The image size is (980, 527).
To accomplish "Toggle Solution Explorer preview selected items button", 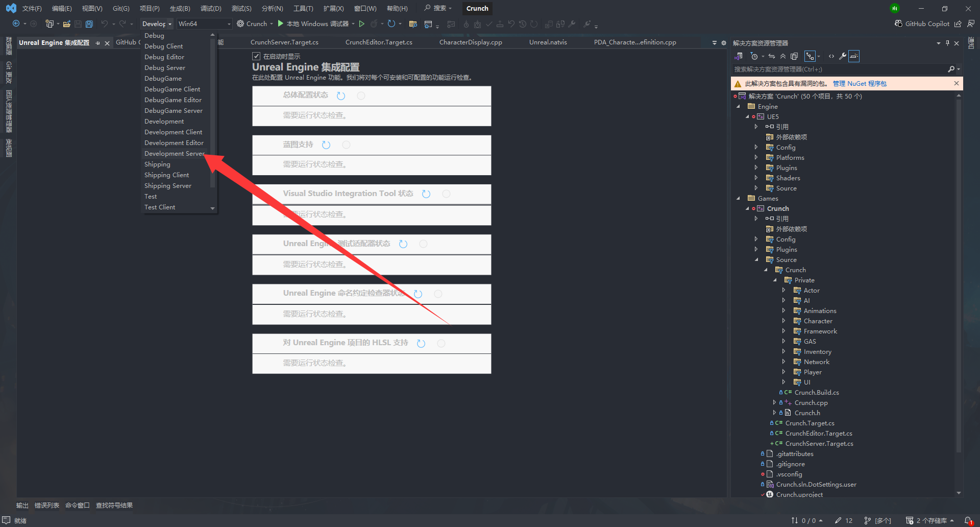I will pos(854,56).
